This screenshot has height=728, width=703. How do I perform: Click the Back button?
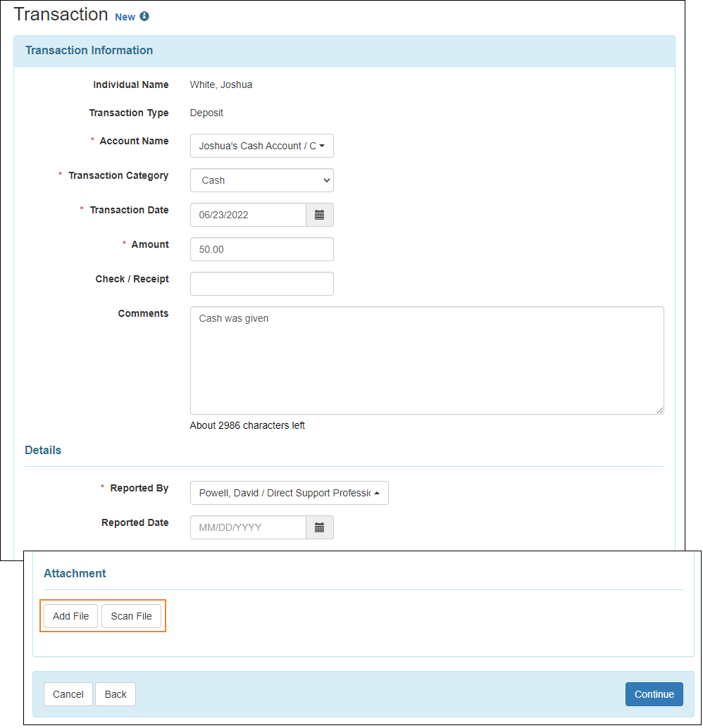[x=115, y=694]
